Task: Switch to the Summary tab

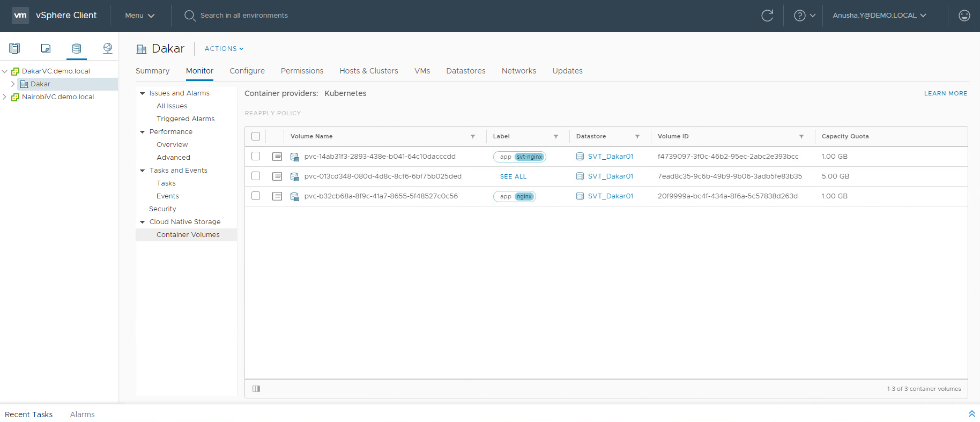Action: (152, 71)
